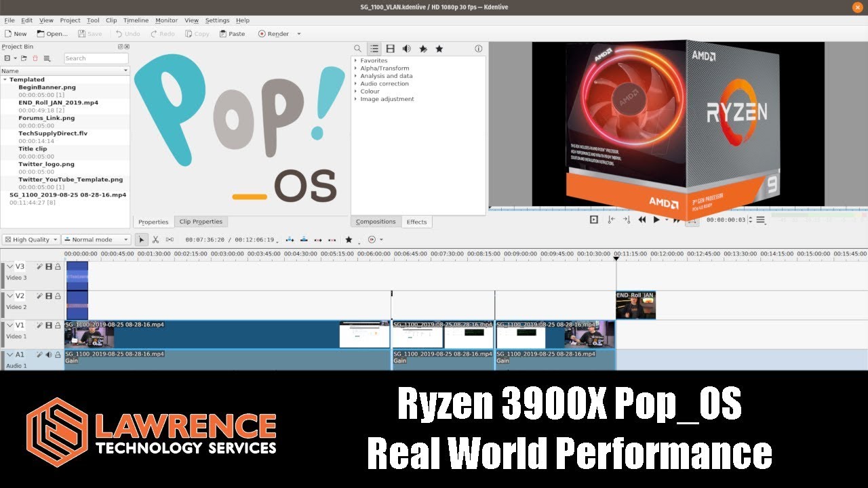Open timeline favorite effects star
Viewport: 868px width, 488px height.
tap(349, 239)
